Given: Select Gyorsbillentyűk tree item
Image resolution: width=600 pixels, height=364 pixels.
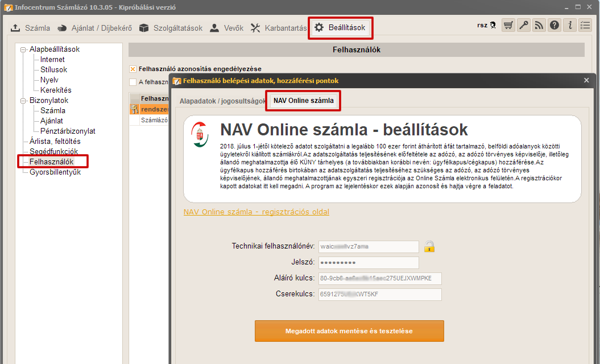Looking at the screenshot, I should click(x=55, y=172).
